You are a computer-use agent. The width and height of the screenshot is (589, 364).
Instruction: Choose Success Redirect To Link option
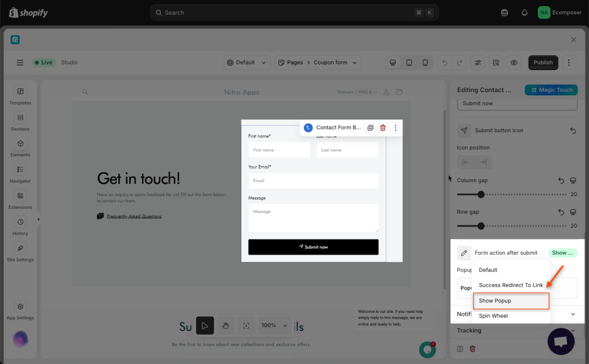coord(511,285)
